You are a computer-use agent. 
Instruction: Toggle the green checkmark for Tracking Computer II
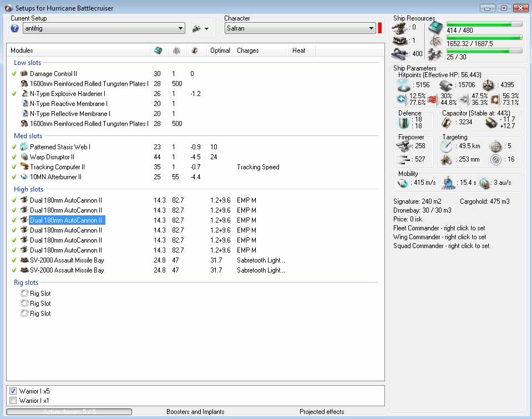(14, 167)
